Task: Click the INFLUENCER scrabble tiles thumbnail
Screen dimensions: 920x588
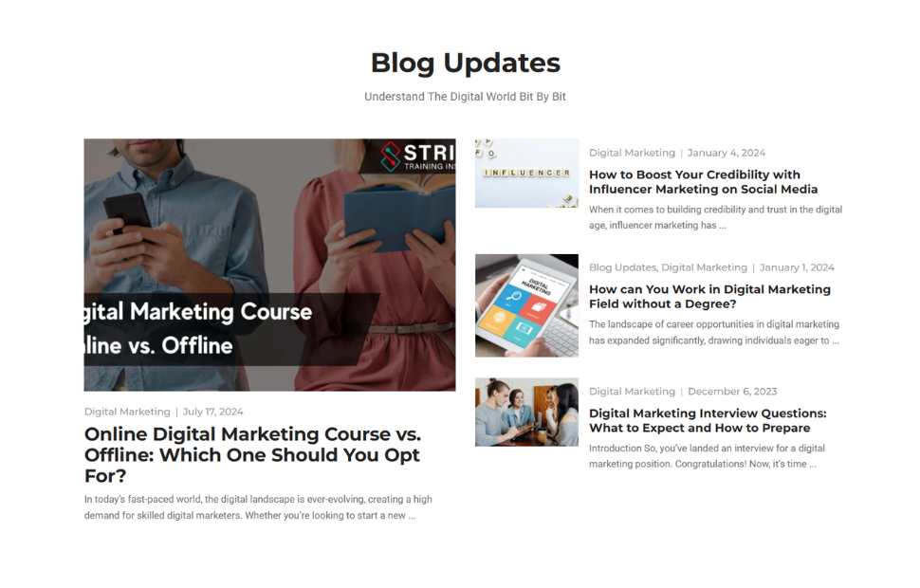Action: click(x=527, y=174)
